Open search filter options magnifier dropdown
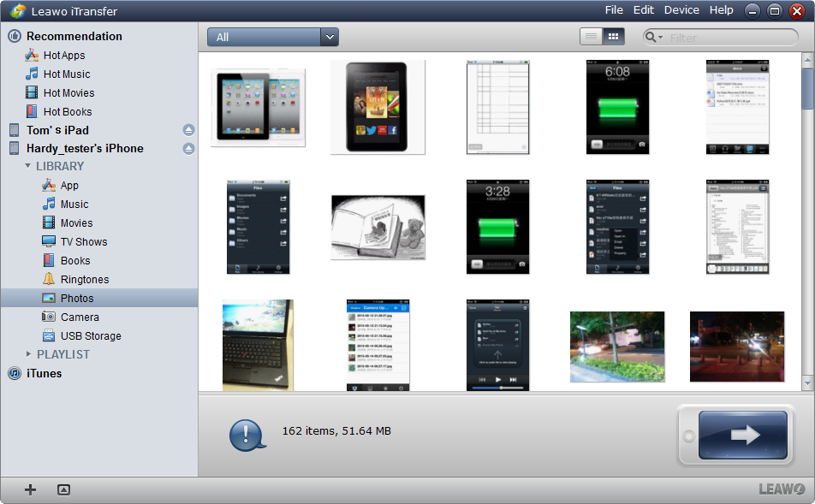Viewport: 815px width, 504px height. [653, 38]
